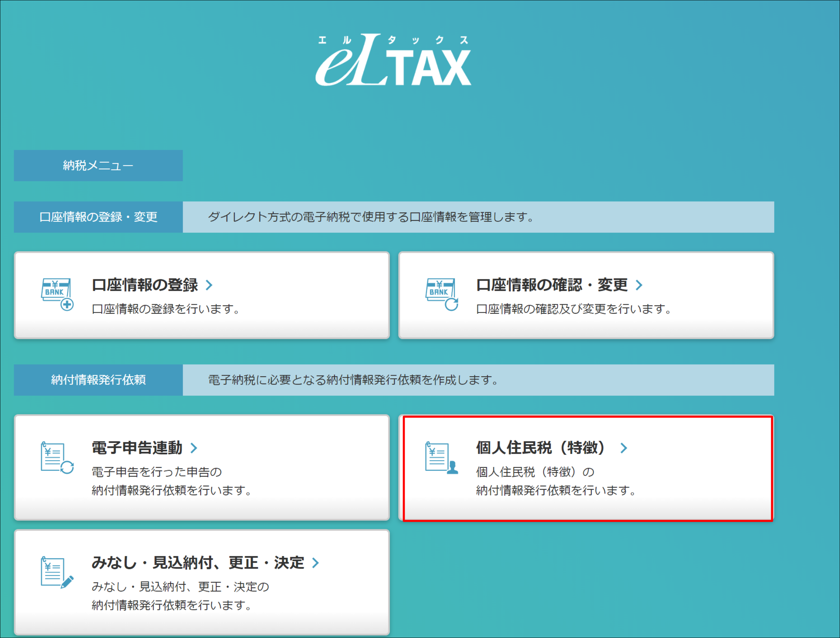Click text 口座情報の確認及び変更を行います。

click(574, 309)
